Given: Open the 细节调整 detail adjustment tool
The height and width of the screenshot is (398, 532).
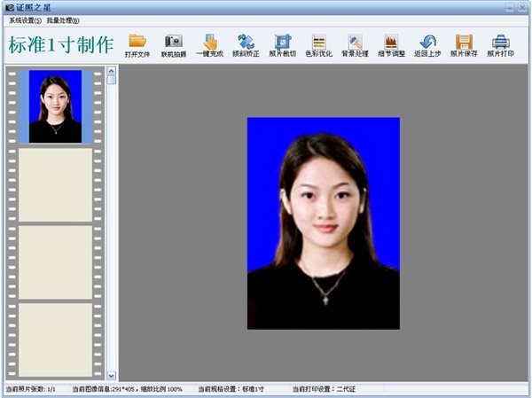Looking at the screenshot, I should click(391, 42).
